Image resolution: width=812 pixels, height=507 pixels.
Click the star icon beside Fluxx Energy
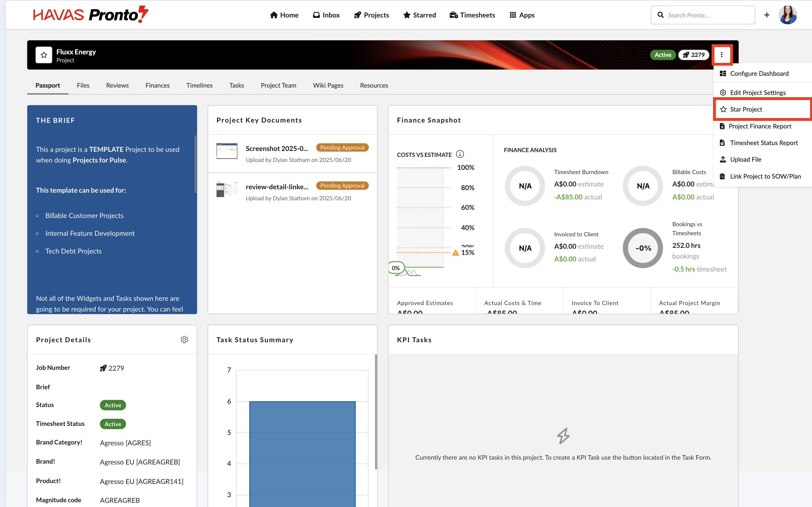[44, 55]
